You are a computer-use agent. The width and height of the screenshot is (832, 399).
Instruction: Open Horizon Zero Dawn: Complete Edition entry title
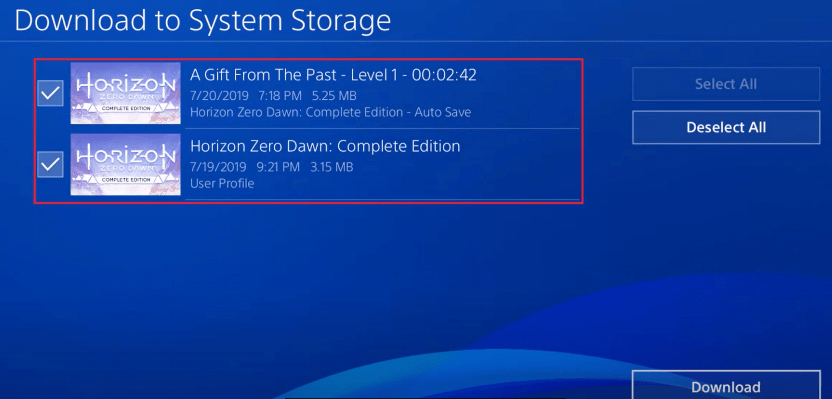point(325,146)
